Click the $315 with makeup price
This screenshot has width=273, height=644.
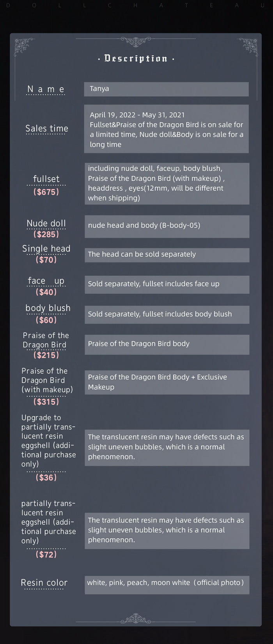click(46, 401)
